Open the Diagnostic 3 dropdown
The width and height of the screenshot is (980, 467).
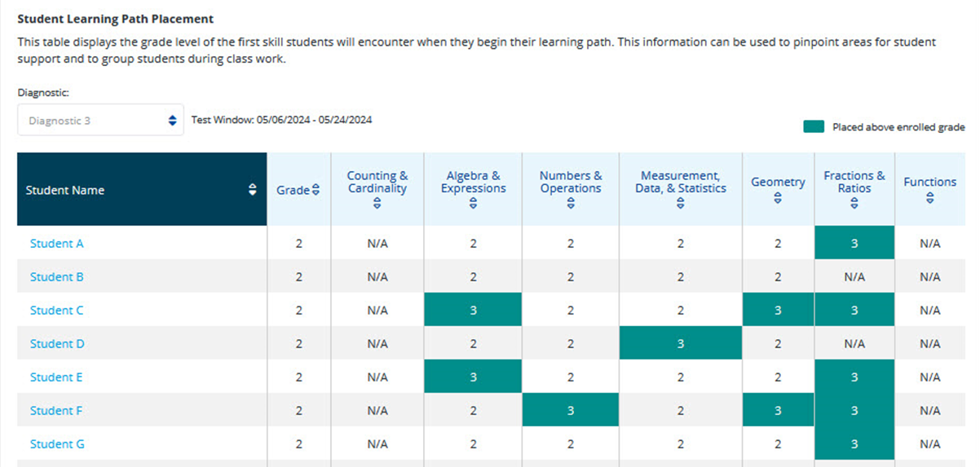point(100,120)
